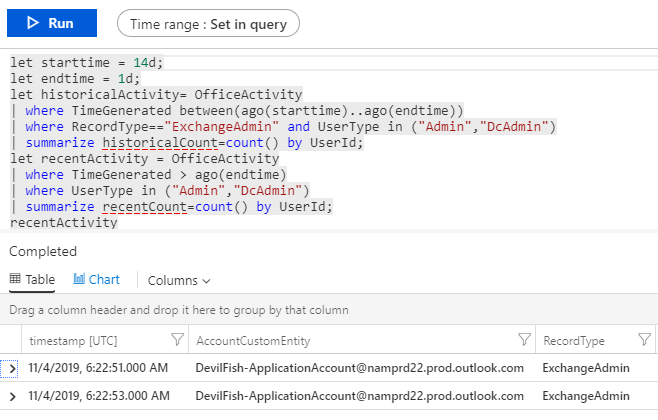Select the first row's account email cell

[359, 368]
